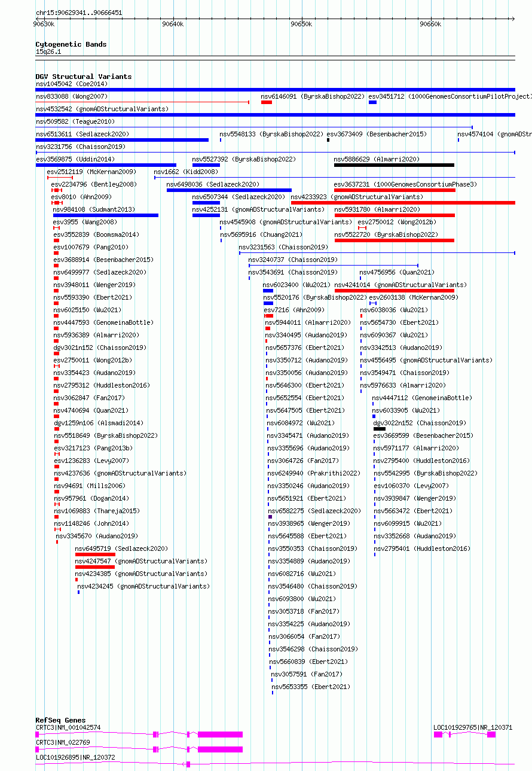Open CRTC3|NM_001042574 gene label

[x=68, y=727]
